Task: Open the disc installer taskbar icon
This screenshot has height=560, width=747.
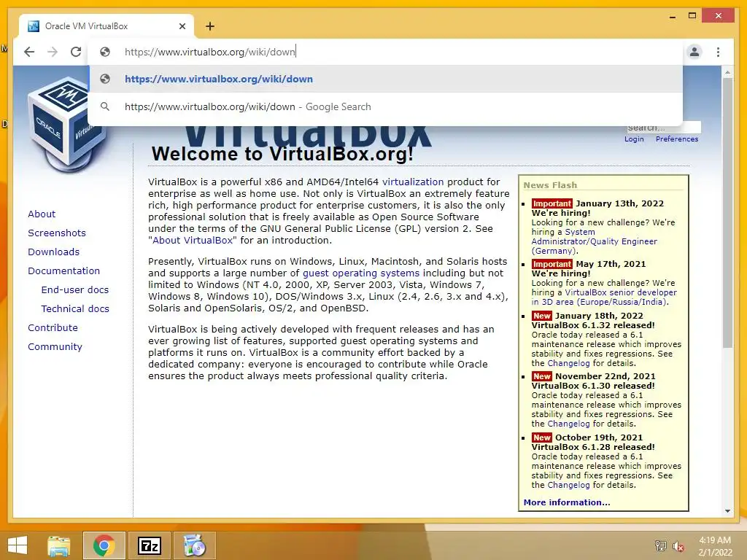Action: pyautogui.click(x=194, y=545)
